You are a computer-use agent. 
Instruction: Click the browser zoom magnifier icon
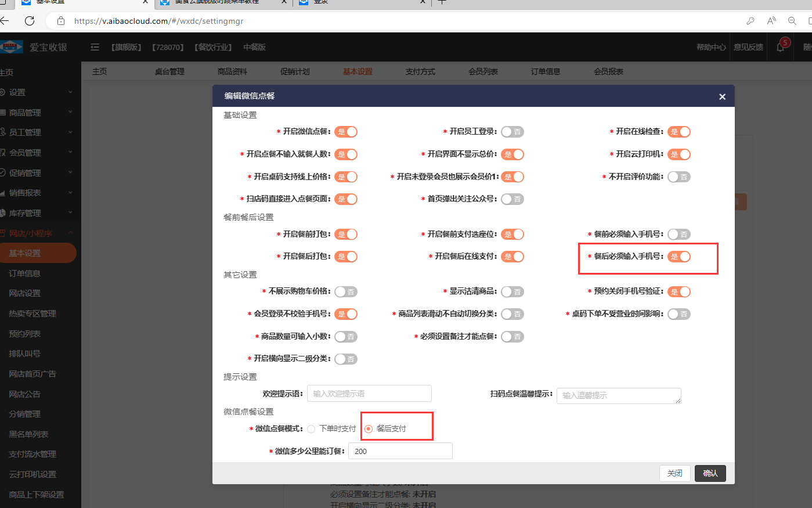point(792,21)
